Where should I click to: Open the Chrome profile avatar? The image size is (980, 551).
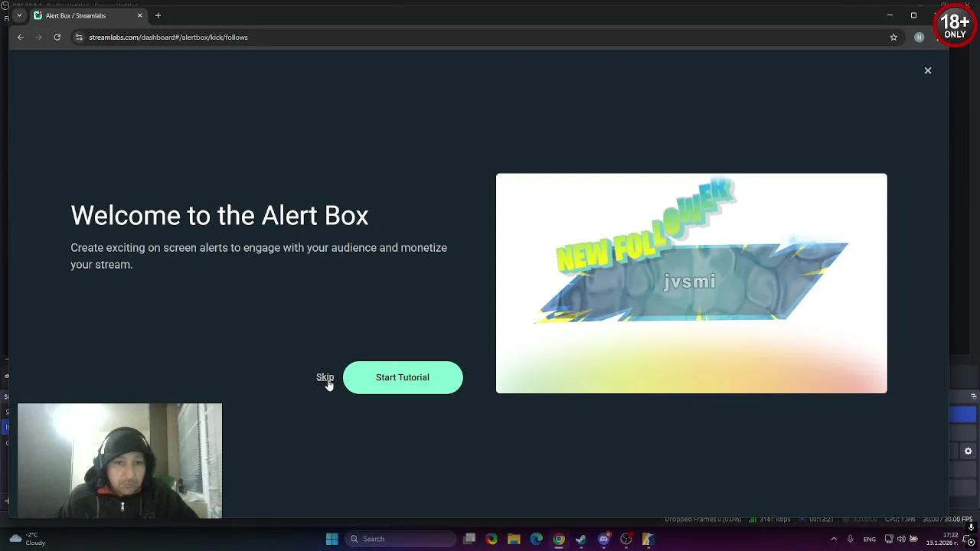click(x=919, y=37)
